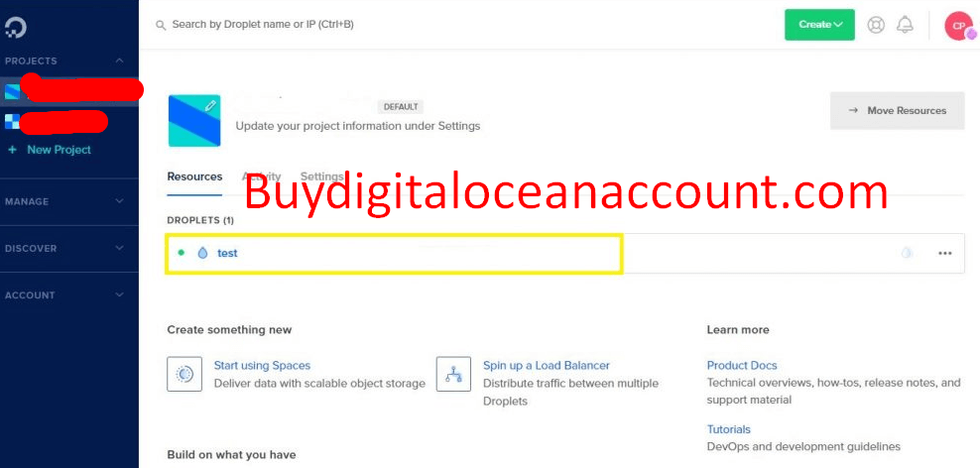Image resolution: width=980 pixels, height=468 pixels.
Task: Select the second project checkered icon
Action: pyautogui.click(x=12, y=121)
